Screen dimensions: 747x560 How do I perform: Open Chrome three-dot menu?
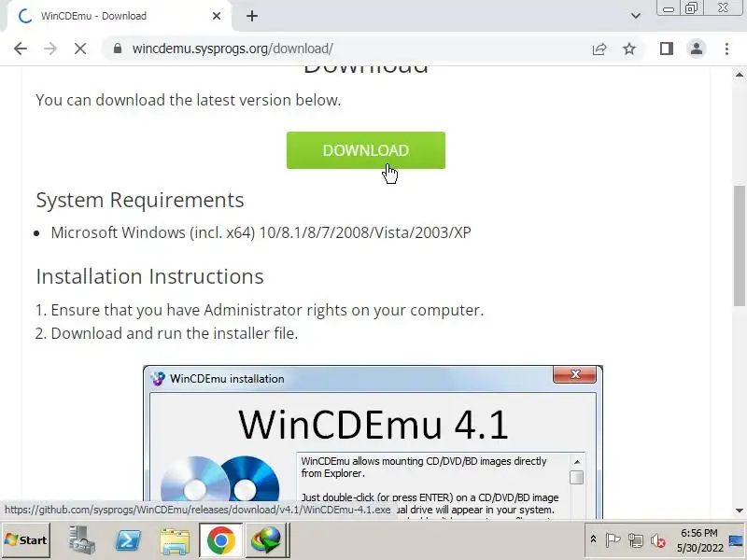tap(726, 49)
